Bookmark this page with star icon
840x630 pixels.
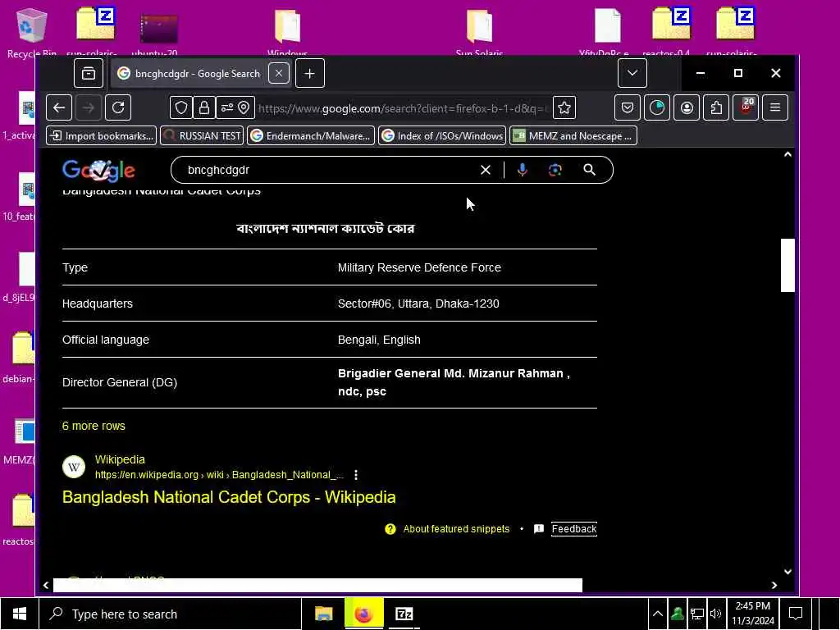(564, 108)
